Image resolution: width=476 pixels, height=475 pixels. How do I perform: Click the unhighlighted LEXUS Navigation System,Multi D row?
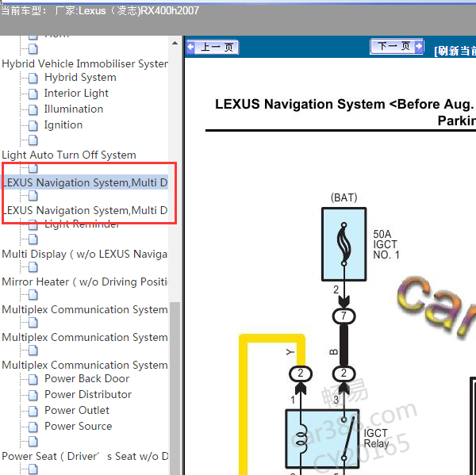85,210
